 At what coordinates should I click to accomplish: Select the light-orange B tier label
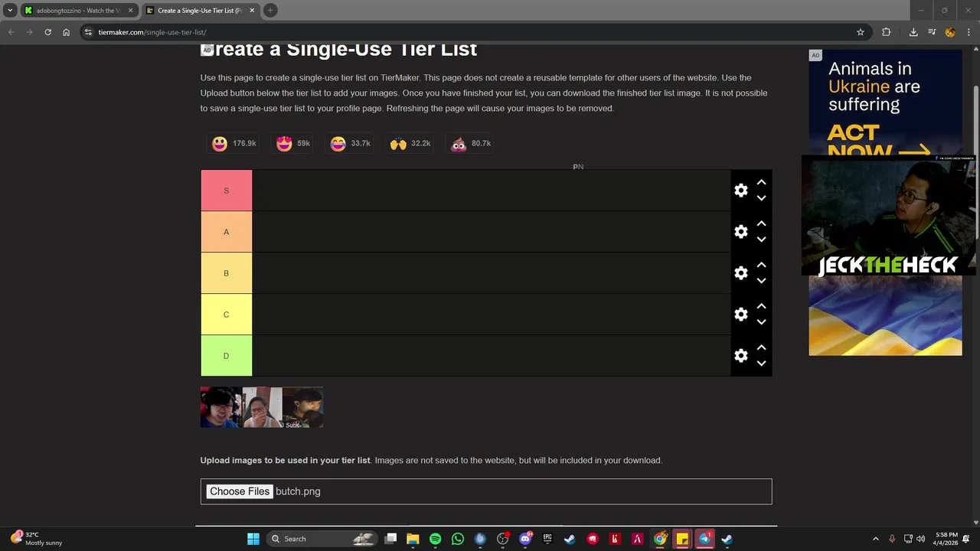coord(226,273)
